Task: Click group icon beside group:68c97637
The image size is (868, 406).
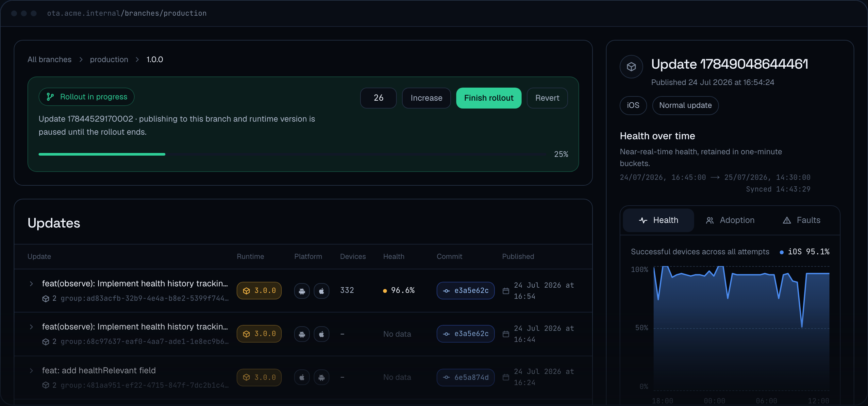Action: tap(45, 342)
